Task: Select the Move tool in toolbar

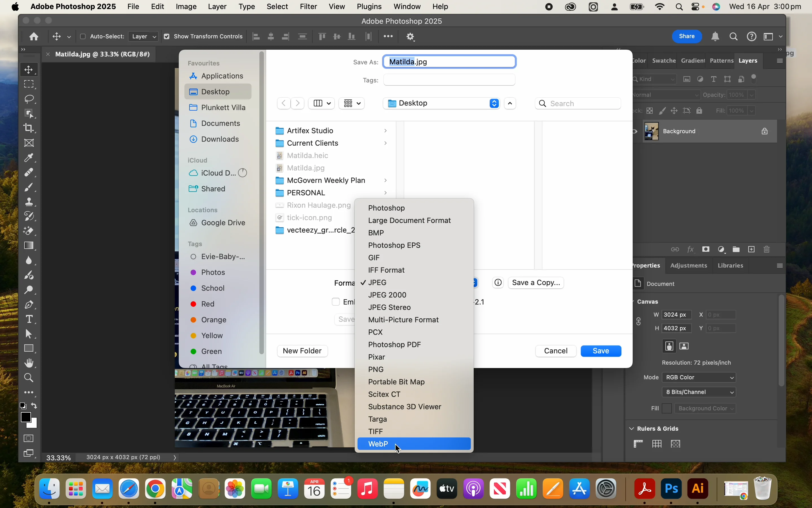Action: 29,69
